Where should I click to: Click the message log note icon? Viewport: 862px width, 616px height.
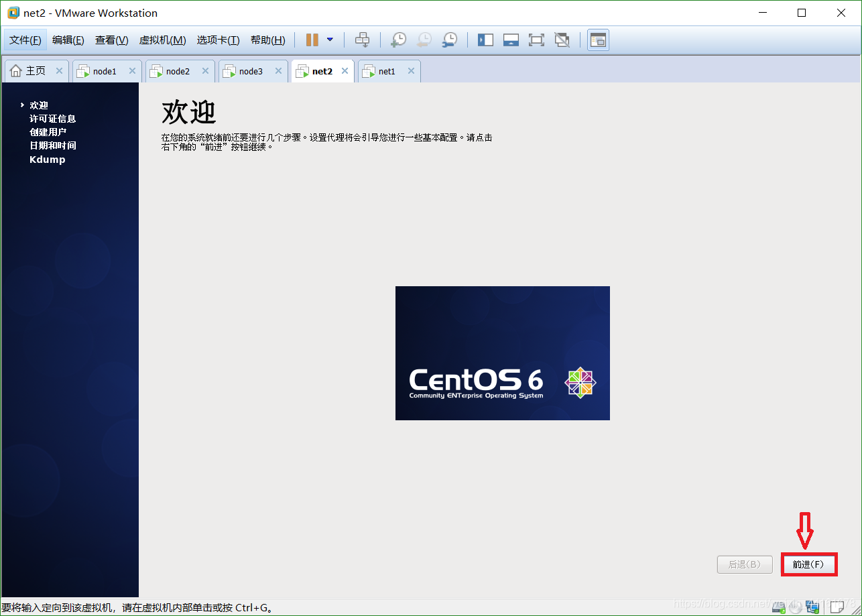(837, 607)
